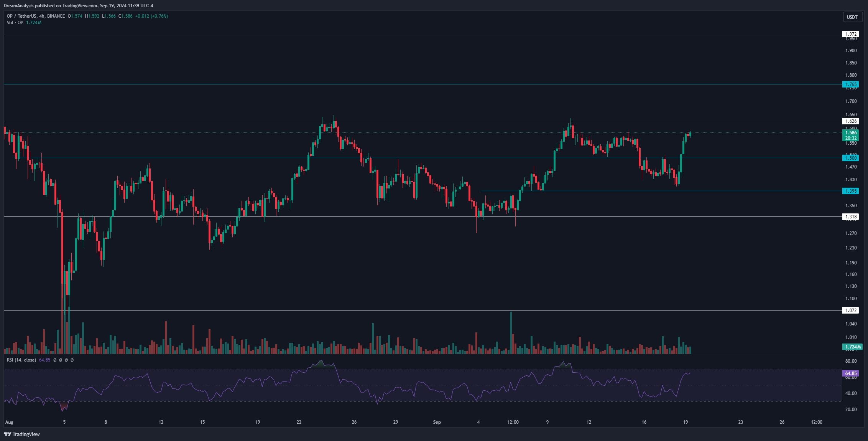The width and height of the screenshot is (868, 441).
Task: Click the close value C1.586 in legend
Action: pos(125,16)
